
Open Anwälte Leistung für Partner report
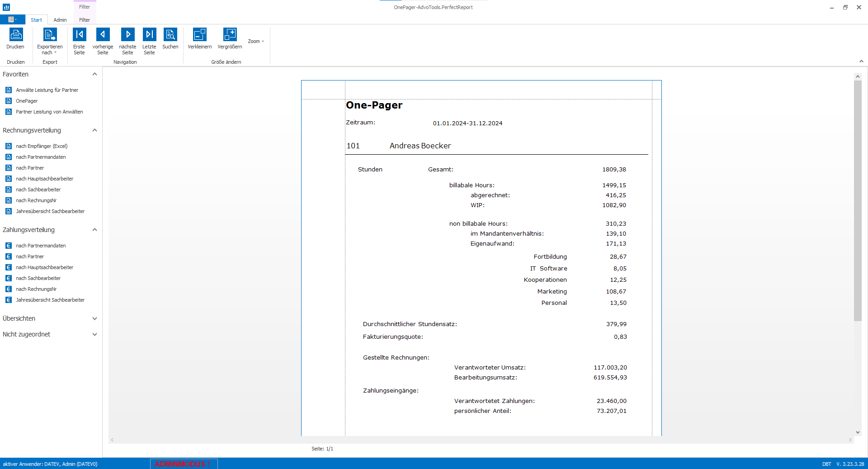(47, 90)
